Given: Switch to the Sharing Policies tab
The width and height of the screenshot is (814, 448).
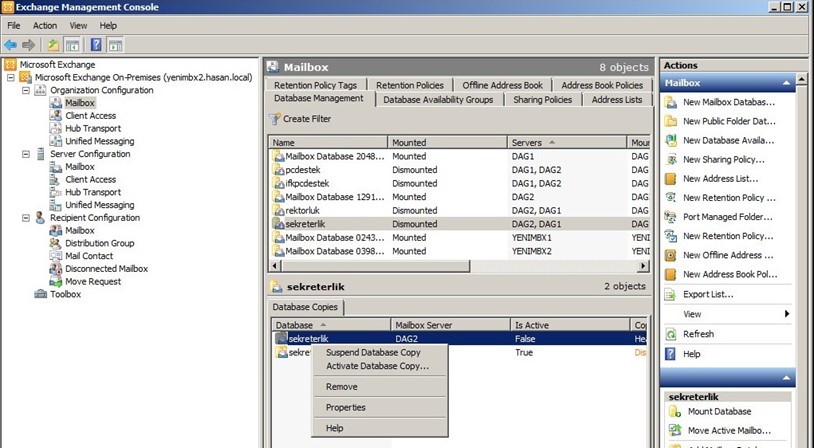Looking at the screenshot, I should pos(542,100).
